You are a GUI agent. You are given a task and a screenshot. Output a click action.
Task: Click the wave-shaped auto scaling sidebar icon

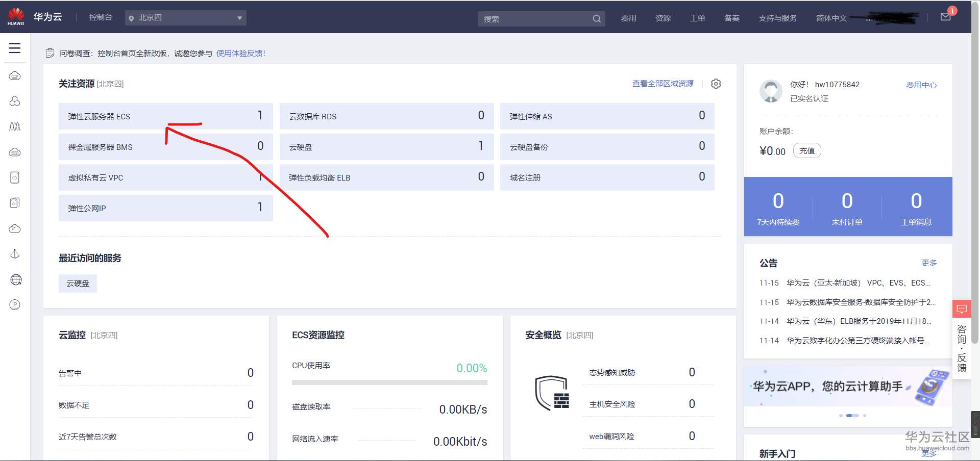point(15,126)
